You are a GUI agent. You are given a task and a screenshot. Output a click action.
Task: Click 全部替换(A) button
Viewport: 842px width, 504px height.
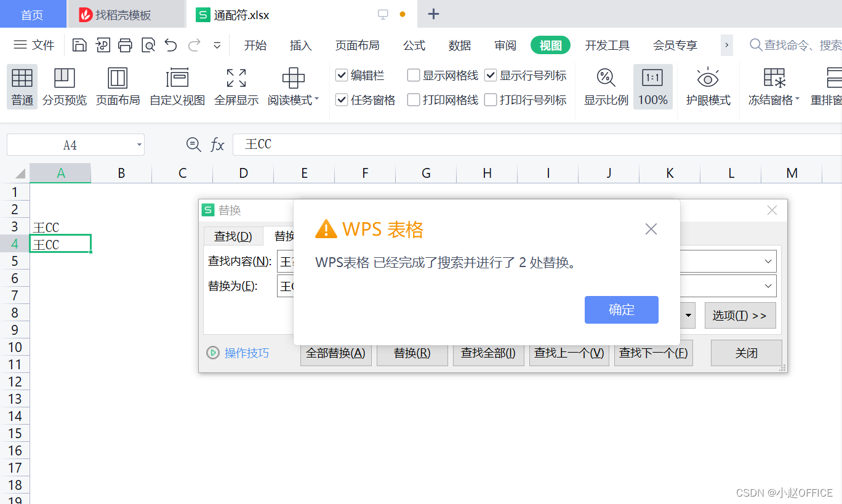[x=336, y=353]
